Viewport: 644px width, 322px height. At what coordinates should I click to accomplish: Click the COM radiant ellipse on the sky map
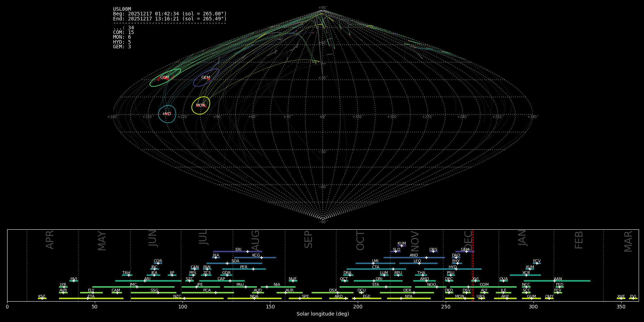165,78
